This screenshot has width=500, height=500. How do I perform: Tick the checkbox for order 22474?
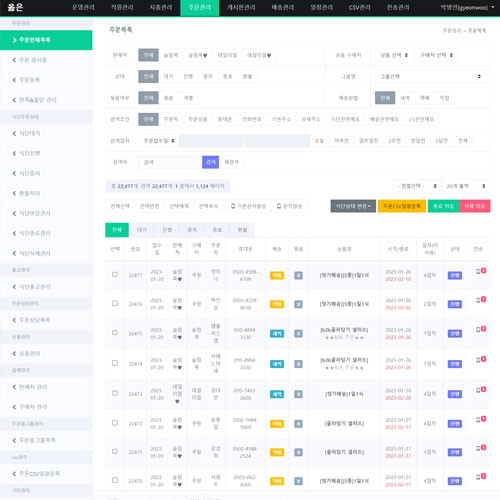point(115,363)
